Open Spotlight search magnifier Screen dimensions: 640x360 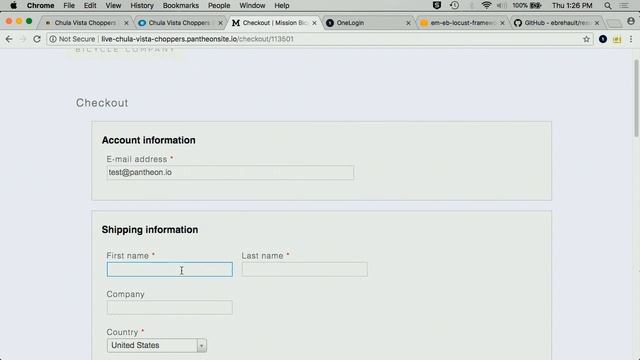(x=608, y=5)
